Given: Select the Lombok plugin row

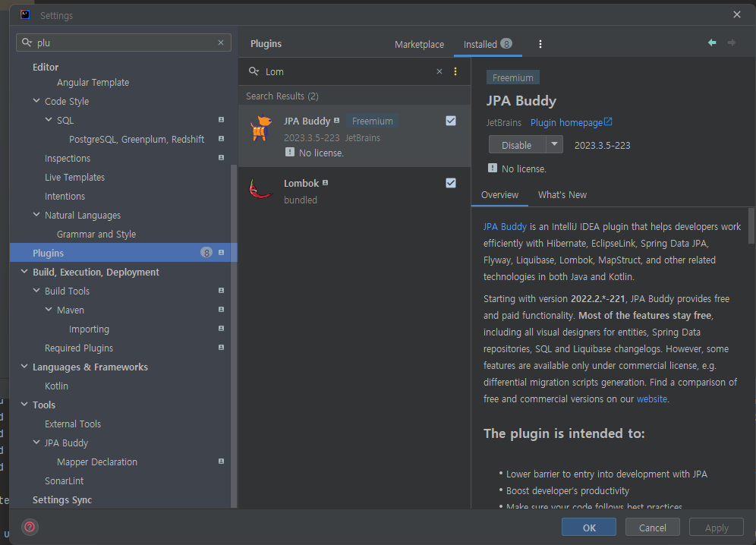Looking at the screenshot, I should tap(354, 191).
